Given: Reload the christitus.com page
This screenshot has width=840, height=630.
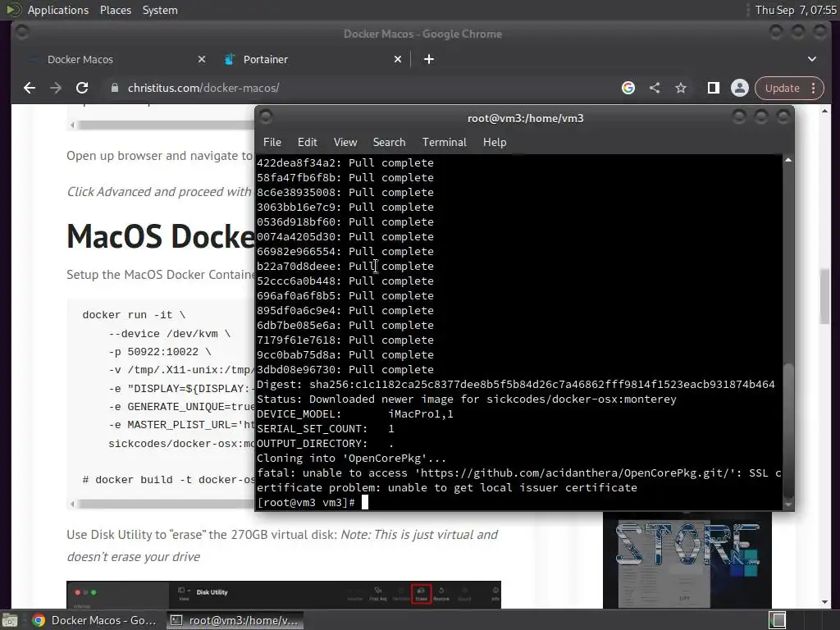Looking at the screenshot, I should tap(82, 88).
